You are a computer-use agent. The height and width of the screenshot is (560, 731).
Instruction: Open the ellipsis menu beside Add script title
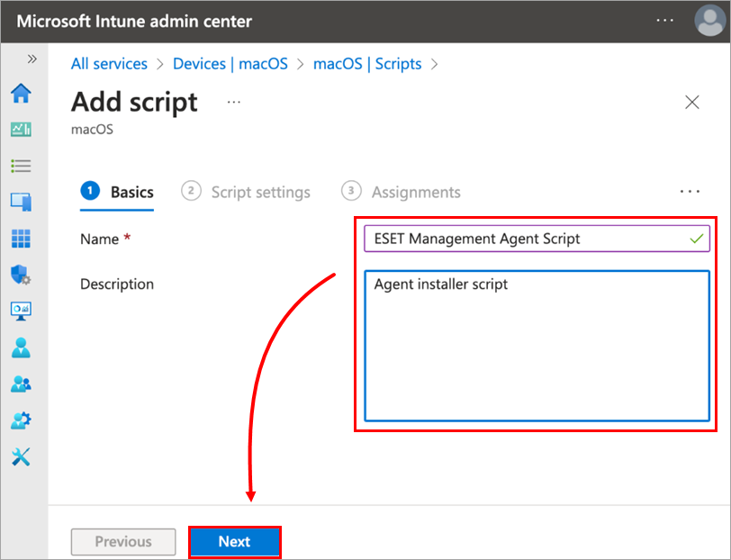coord(233,102)
